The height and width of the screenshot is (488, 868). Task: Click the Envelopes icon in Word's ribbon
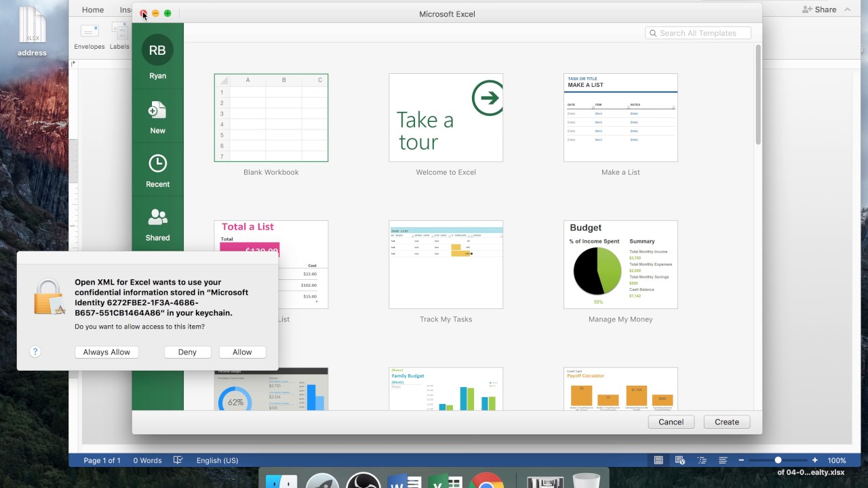[90, 31]
